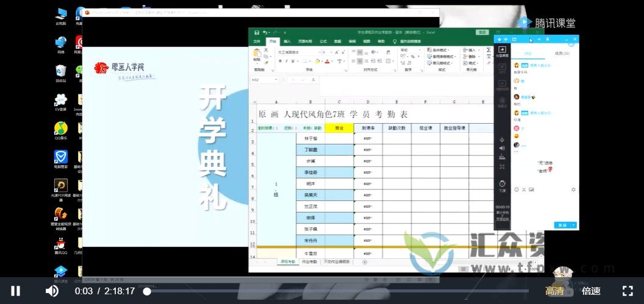Toggle bold formatting in Excel
Image resolution: width=644 pixels, height=304 pixels.
[281, 61]
